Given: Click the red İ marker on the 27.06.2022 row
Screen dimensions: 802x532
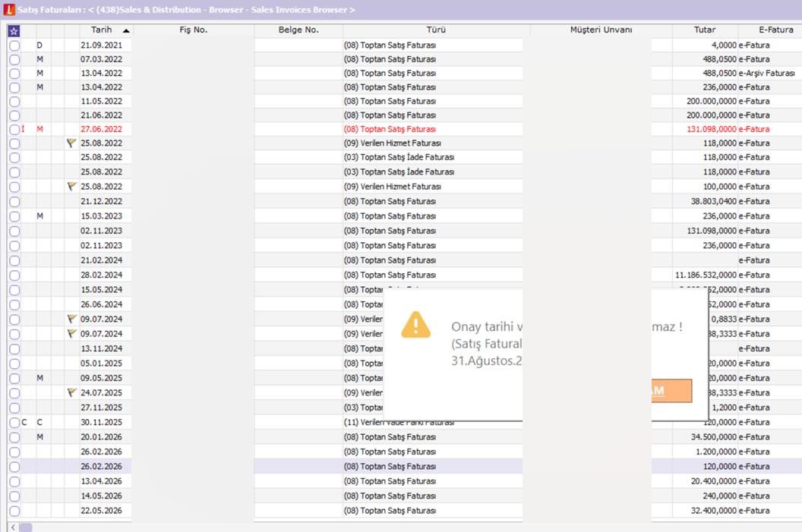Looking at the screenshot, I should coord(23,129).
